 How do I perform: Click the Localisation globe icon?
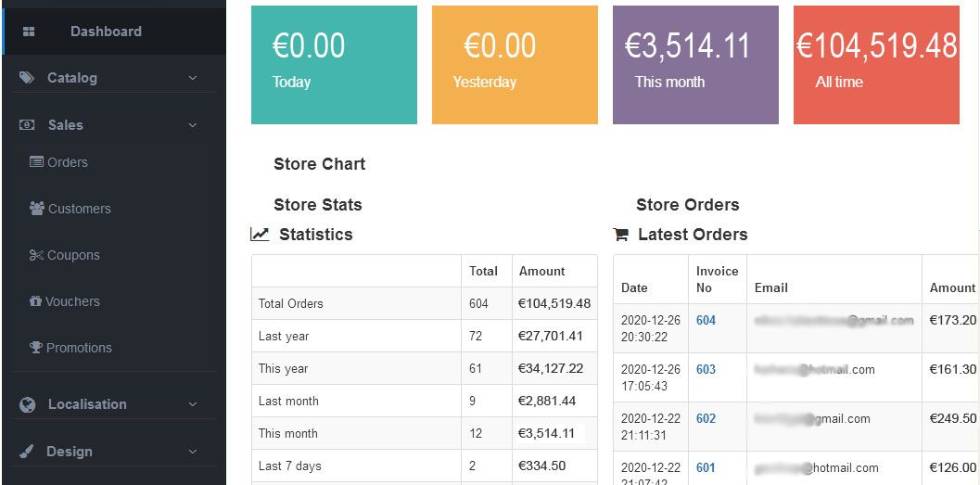coord(28,404)
